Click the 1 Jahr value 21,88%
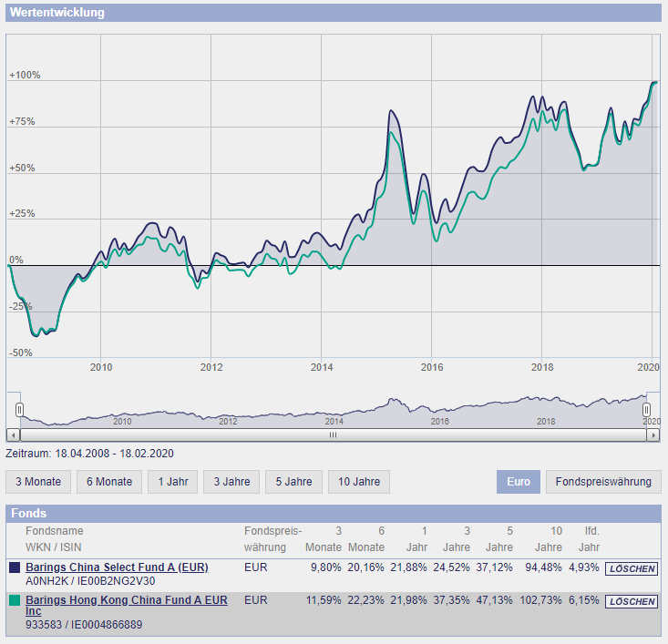Image resolution: width=668 pixels, height=644 pixels. pyautogui.click(x=408, y=567)
